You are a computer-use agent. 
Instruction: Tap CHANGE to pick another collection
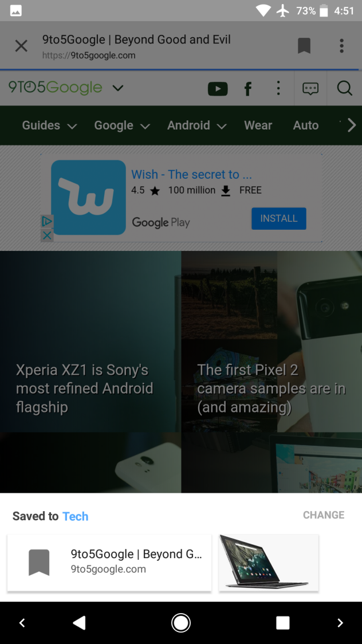pyautogui.click(x=324, y=515)
